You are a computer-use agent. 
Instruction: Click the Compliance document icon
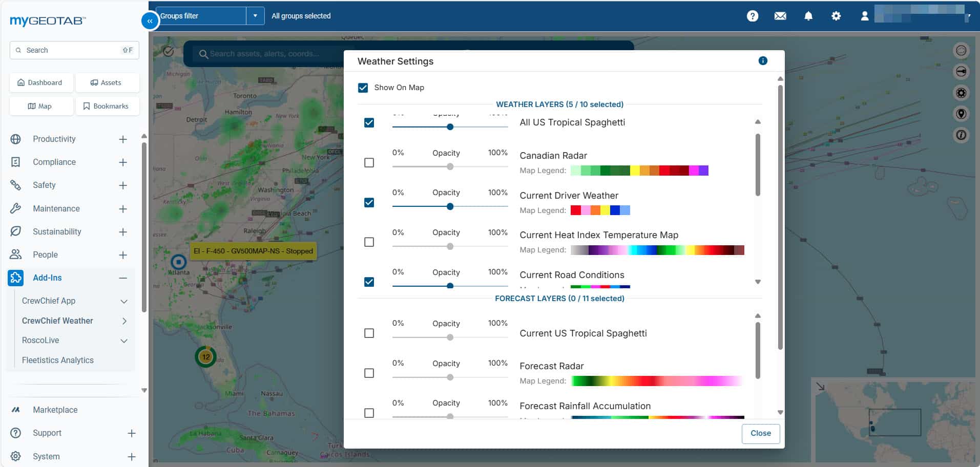click(16, 162)
